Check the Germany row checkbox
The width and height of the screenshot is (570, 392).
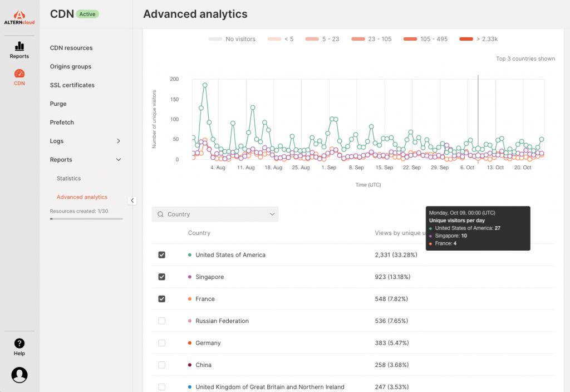(x=162, y=343)
